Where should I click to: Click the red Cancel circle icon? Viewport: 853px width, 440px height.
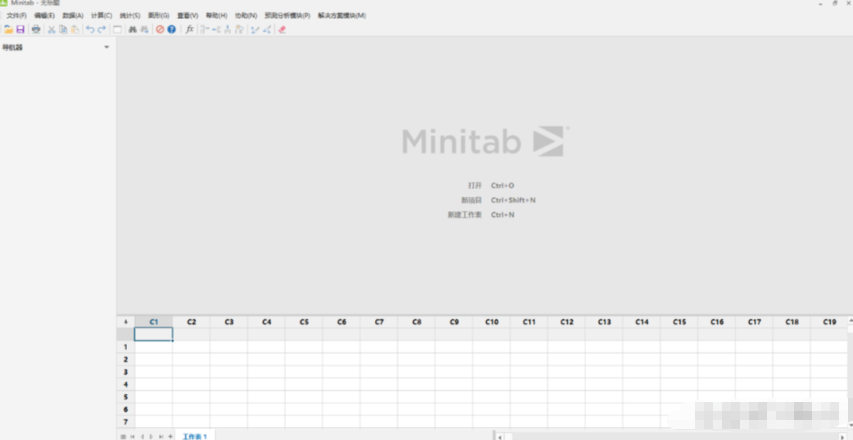click(160, 29)
